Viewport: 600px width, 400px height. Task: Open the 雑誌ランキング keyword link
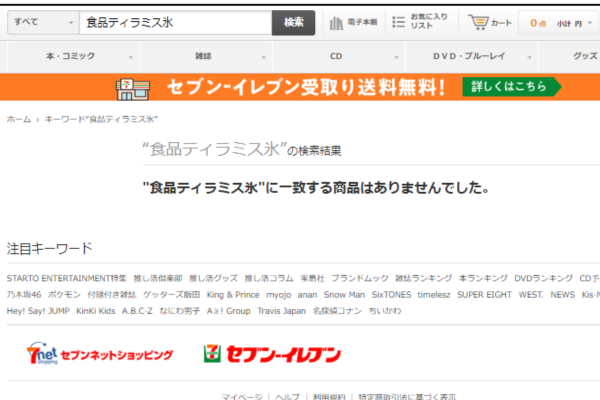click(x=424, y=278)
